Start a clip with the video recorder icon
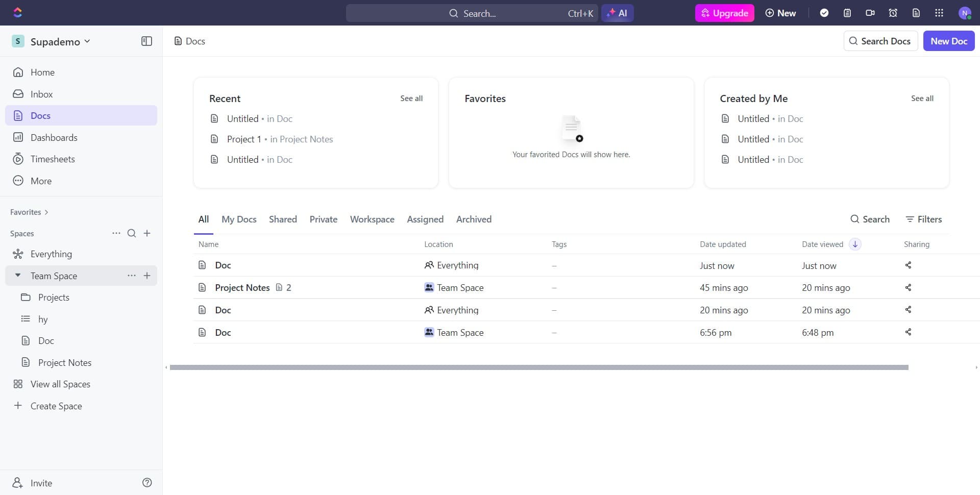This screenshot has height=495, width=980. [x=870, y=13]
